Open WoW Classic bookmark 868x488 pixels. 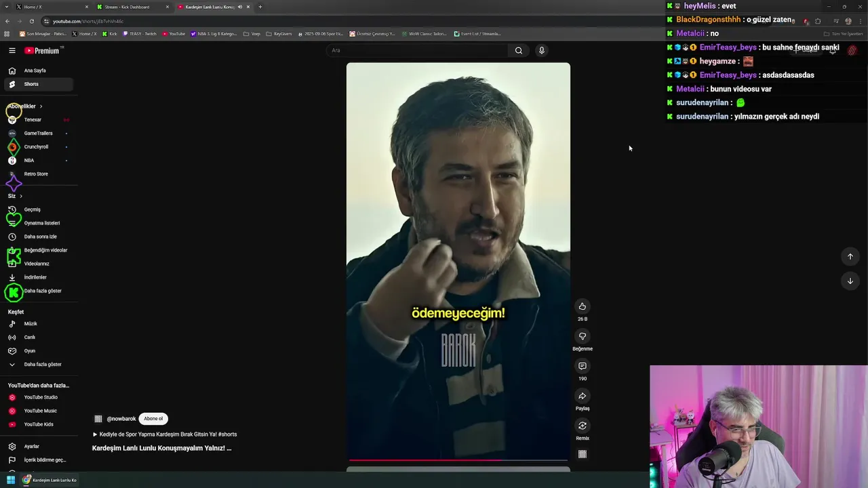(424, 34)
